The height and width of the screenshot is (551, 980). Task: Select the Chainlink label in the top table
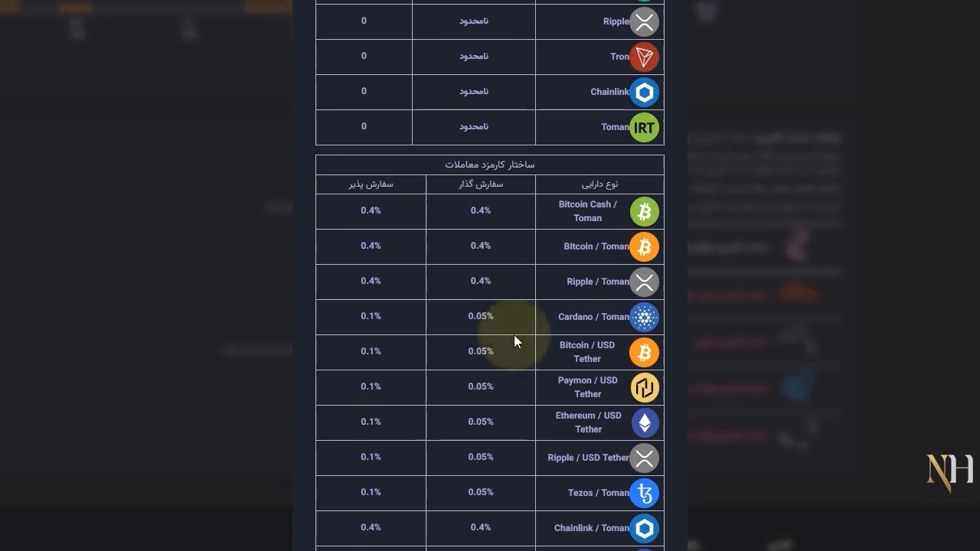pyautogui.click(x=609, y=92)
